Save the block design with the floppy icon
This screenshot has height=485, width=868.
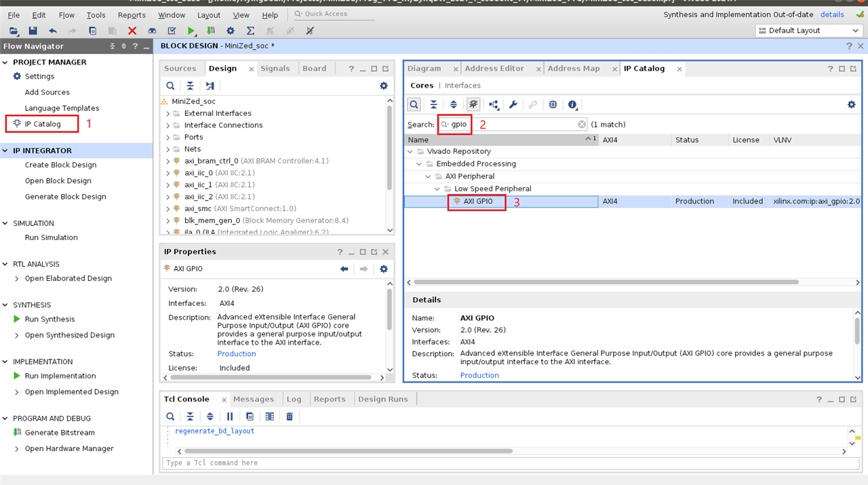33,31
